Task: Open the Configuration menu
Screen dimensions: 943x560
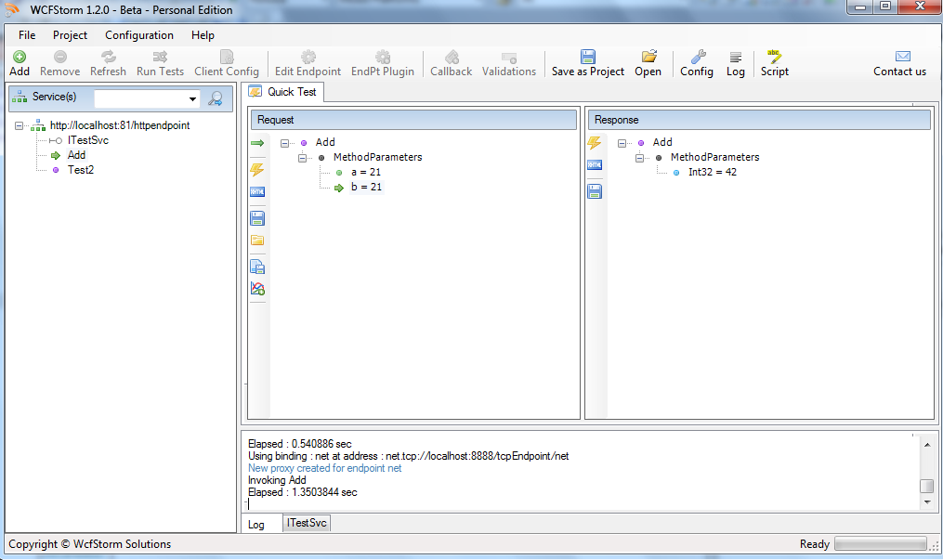Action: (x=139, y=35)
